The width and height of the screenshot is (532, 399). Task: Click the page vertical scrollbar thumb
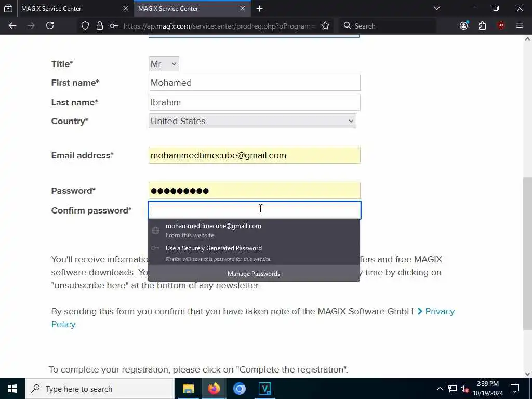[x=527, y=253]
